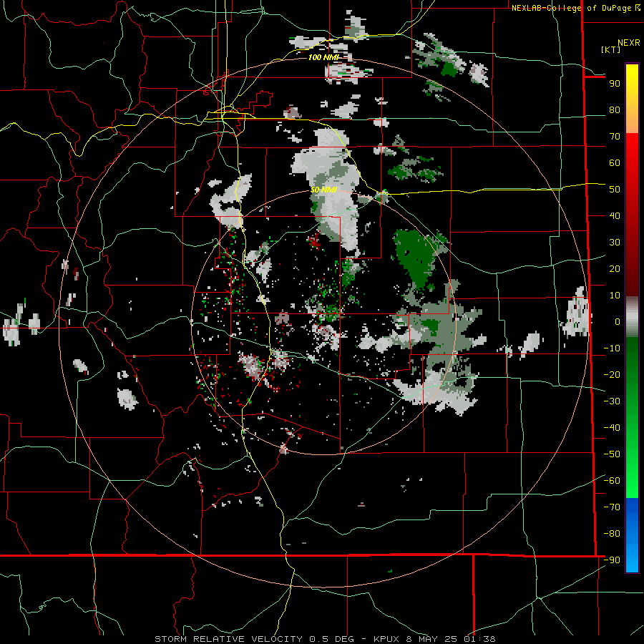This screenshot has height=644, width=644.
Task: Click the -60 value on velocity scale
Action: [612, 481]
